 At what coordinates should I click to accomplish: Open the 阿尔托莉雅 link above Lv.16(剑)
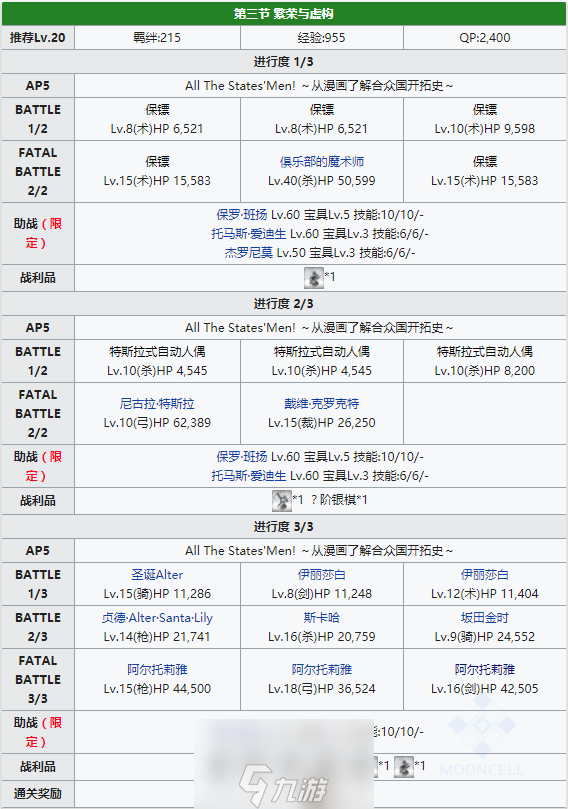484,670
